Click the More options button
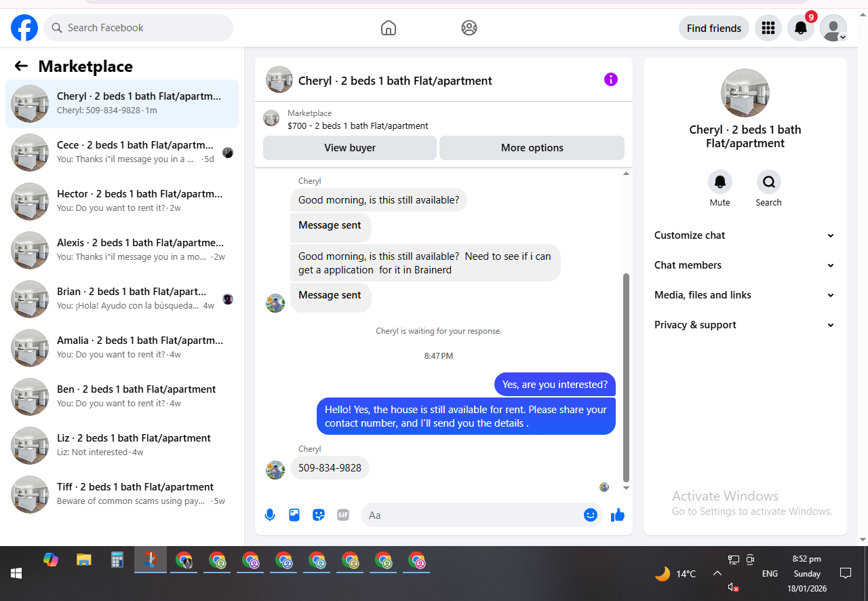The height and width of the screenshot is (601, 868). [x=532, y=148]
